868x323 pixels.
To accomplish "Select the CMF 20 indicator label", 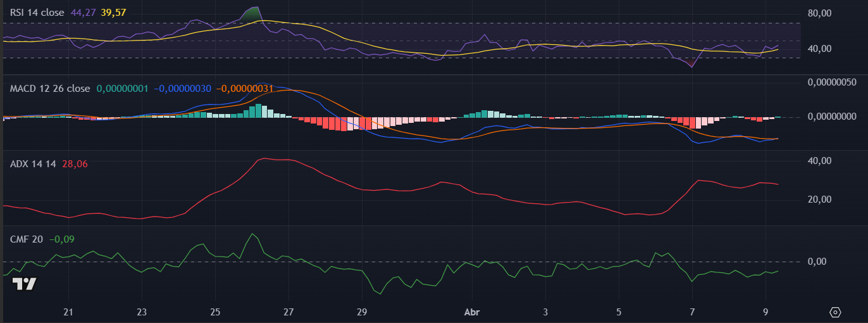I will coord(27,239).
